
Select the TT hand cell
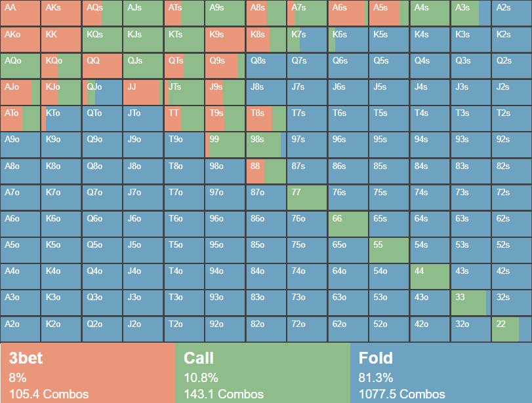click(x=184, y=119)
